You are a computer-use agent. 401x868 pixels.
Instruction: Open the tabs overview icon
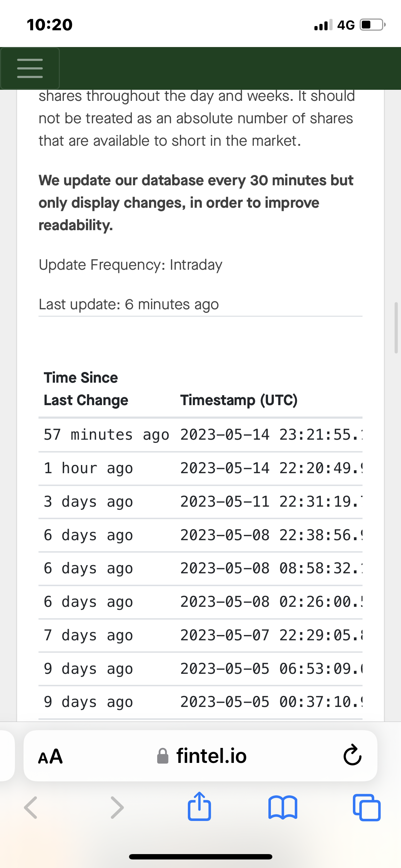366,807
